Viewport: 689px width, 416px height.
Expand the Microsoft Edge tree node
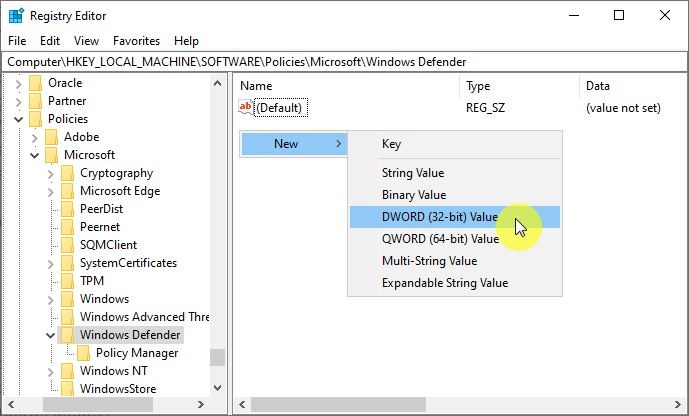50,192
